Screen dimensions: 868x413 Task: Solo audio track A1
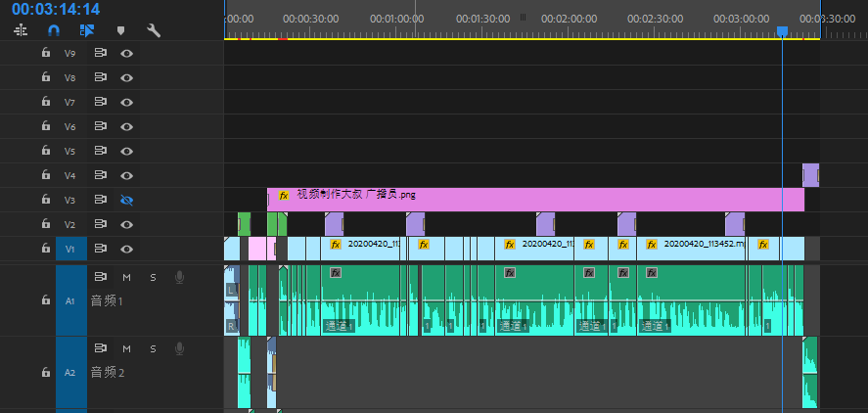[x=153, y=277]
